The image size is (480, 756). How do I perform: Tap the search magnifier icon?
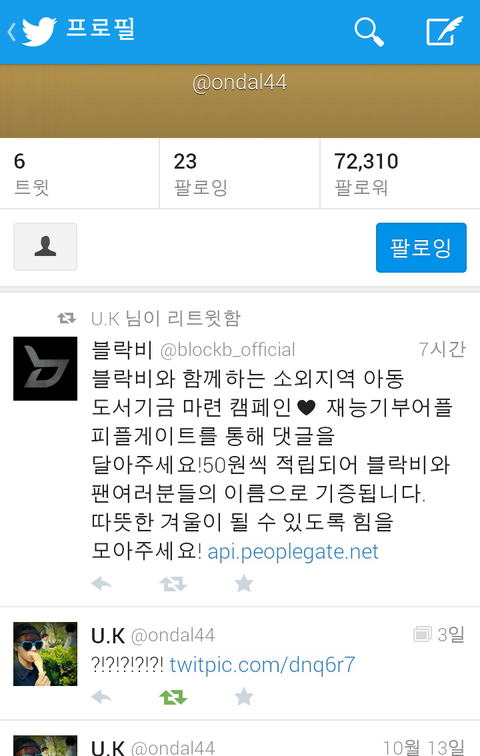[369, 31]
